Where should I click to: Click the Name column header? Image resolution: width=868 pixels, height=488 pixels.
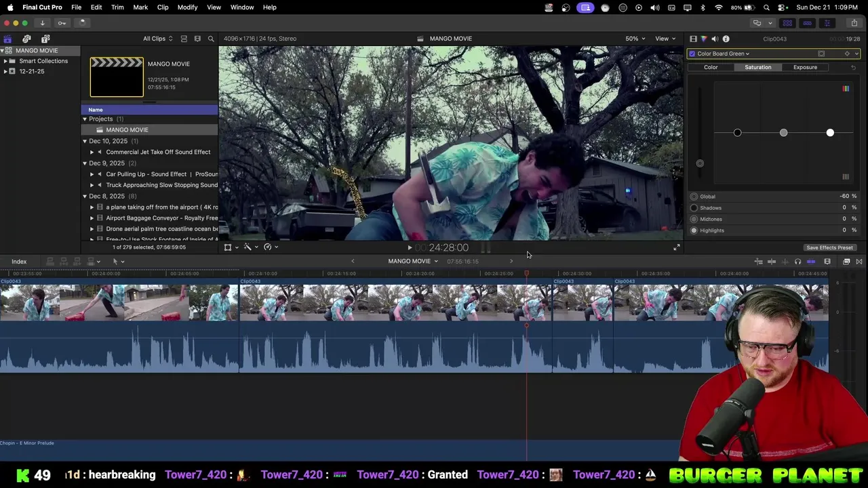(x=150, y=110)
